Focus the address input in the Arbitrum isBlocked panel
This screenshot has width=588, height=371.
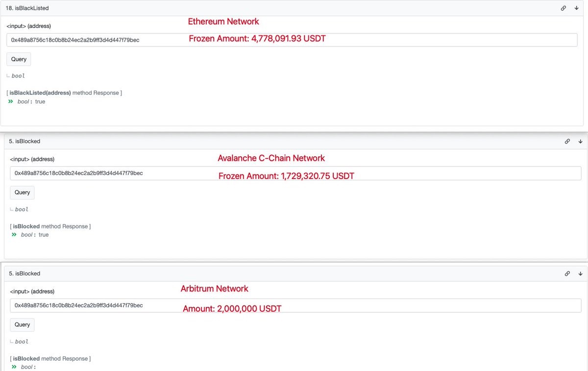295,305
